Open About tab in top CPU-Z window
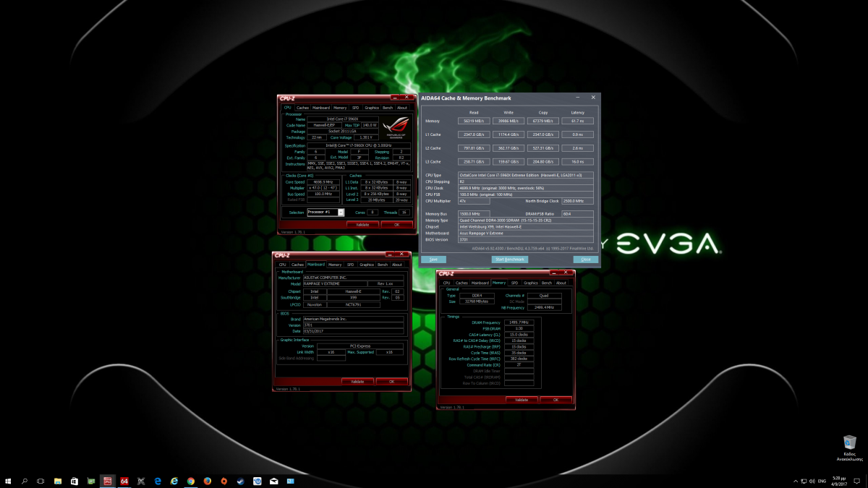The width and height of the screenshot is (868, 488). coord(402,108)
